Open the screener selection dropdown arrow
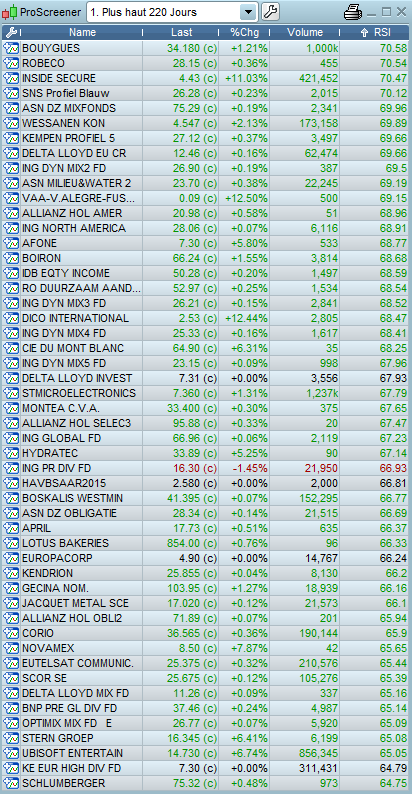Image resolution: width=412 pixels, height=794 pixels. (x=248, y=12)
